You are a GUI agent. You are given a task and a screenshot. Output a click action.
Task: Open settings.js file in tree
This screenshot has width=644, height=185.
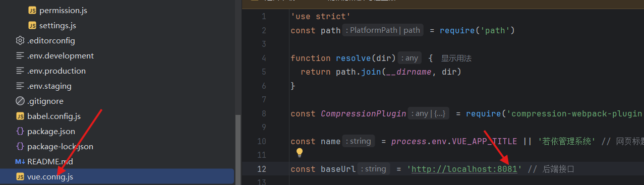click(57, 25)
